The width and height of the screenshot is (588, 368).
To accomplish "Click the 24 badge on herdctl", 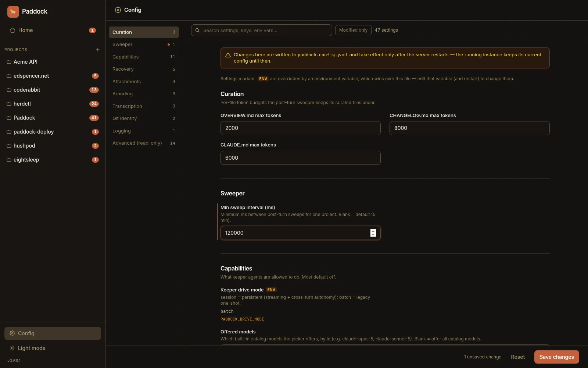I will (94, 104).
